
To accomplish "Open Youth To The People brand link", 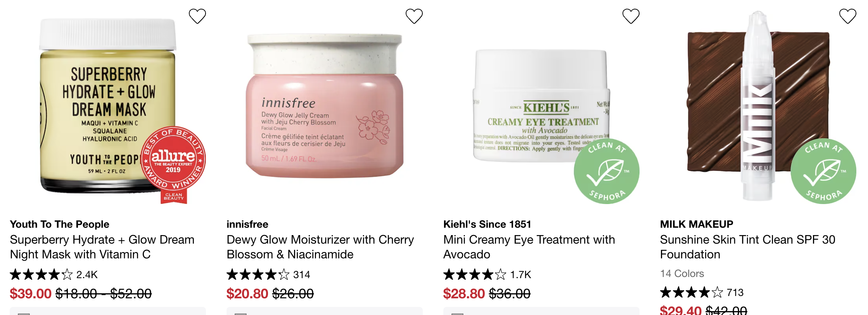I will pos(59,224).
